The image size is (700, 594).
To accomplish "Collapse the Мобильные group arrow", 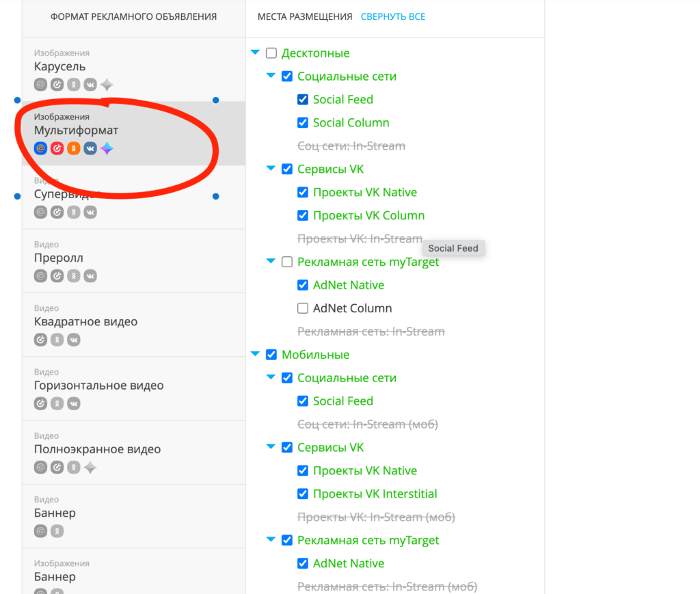I will [256, 354].
